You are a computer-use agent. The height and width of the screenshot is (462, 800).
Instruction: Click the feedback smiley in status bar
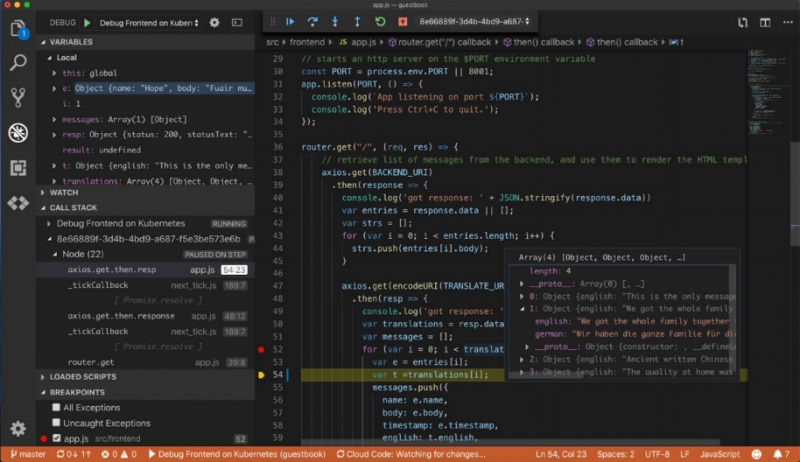pyautogui.click(x=757, y=454)
